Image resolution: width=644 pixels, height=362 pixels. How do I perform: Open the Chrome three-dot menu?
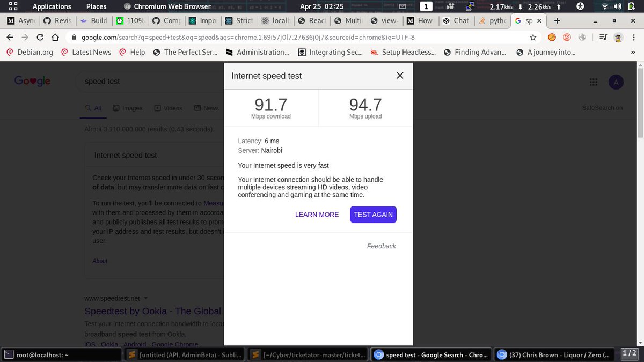tap(633, 37)
